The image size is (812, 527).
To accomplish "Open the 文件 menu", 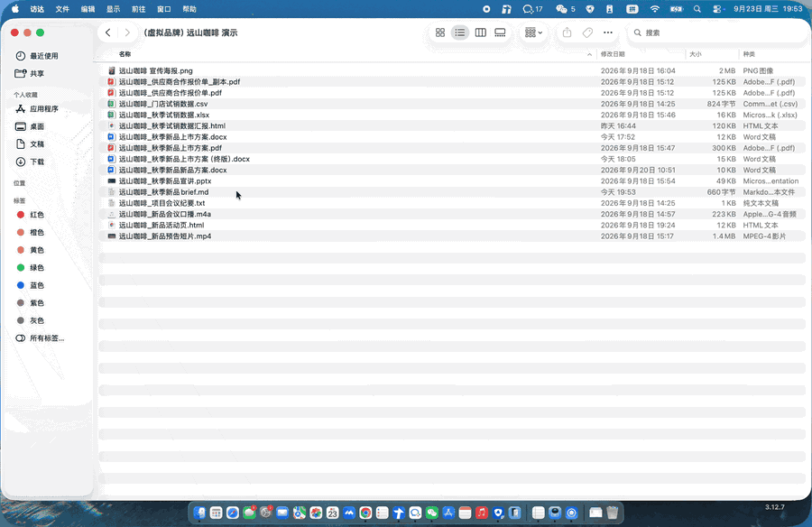I will (62, 9).
